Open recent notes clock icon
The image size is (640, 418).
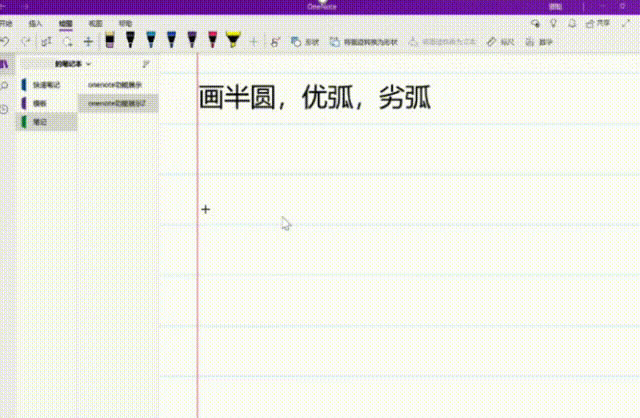[x=4, y=109]
